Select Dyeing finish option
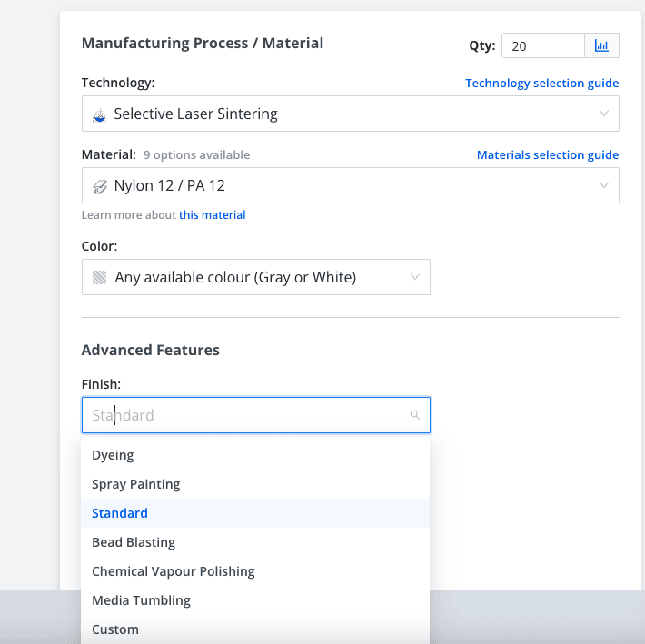Screen dimensions: 645x644 click(114, 455)
